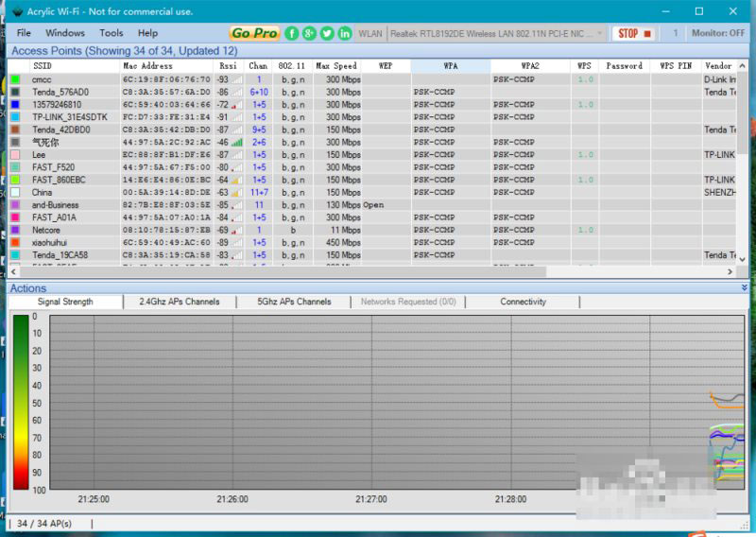
Task: Click the Open WEP cell of and-Business
Action: 373,204
